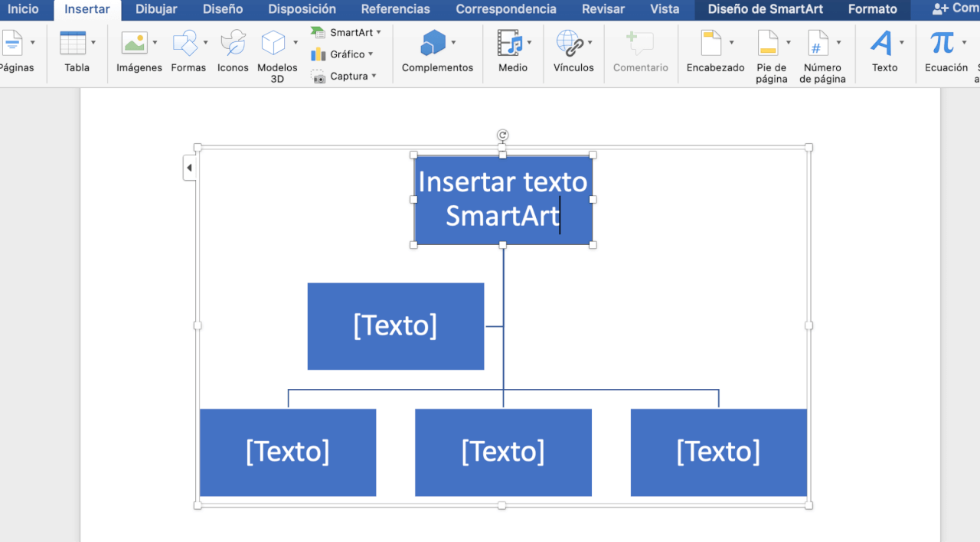Click the Pie de página icon

(x=768, y=43)
